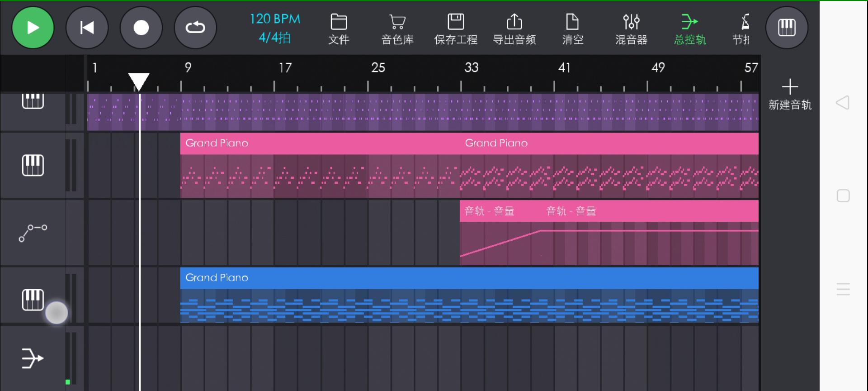Jump to bar 41 on the ruler
868x391 pixels.
pos(565,68)
